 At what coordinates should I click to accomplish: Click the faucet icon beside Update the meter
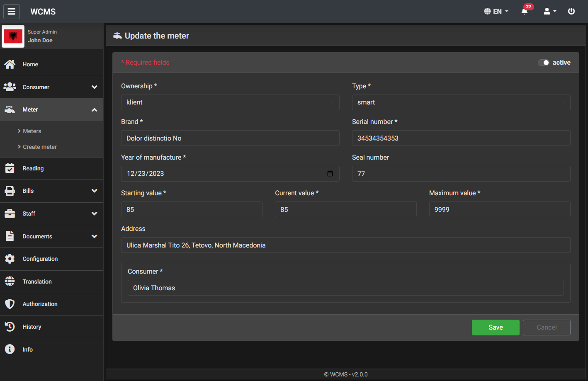(118, 36)
